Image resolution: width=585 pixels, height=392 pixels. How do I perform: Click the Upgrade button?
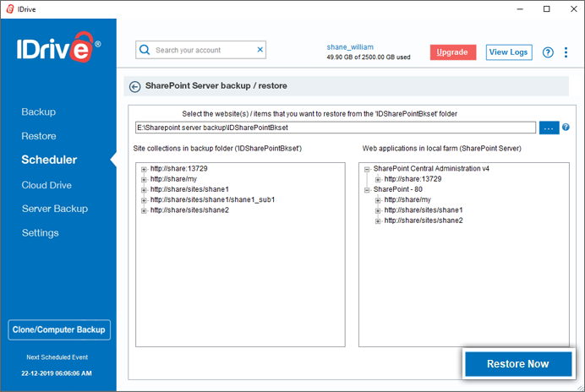click(x=452, y=52)
